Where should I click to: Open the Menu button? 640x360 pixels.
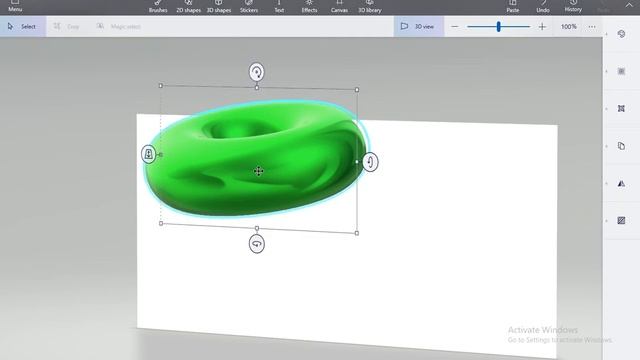(15, 7)
